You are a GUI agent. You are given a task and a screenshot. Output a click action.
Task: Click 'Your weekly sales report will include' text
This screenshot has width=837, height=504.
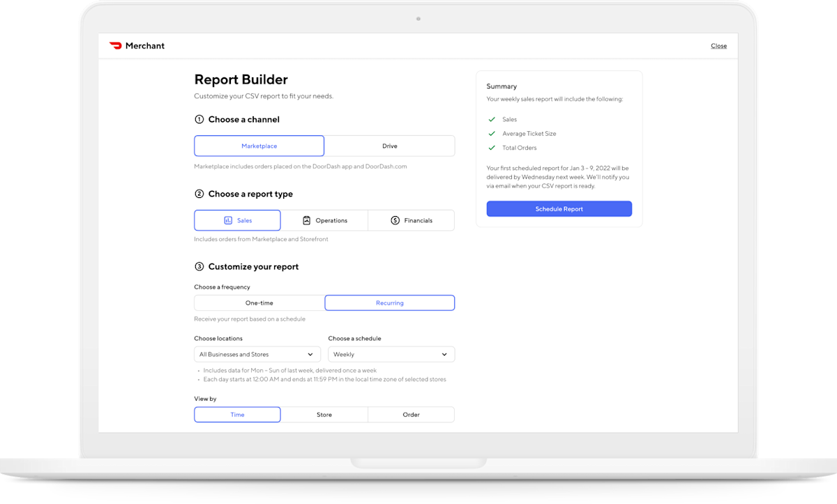555,99
